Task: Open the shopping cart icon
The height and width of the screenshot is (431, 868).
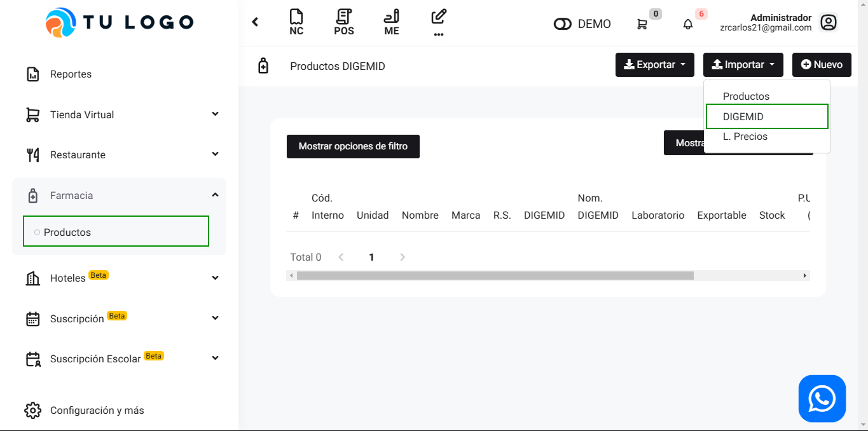Action: click(642, 24)
